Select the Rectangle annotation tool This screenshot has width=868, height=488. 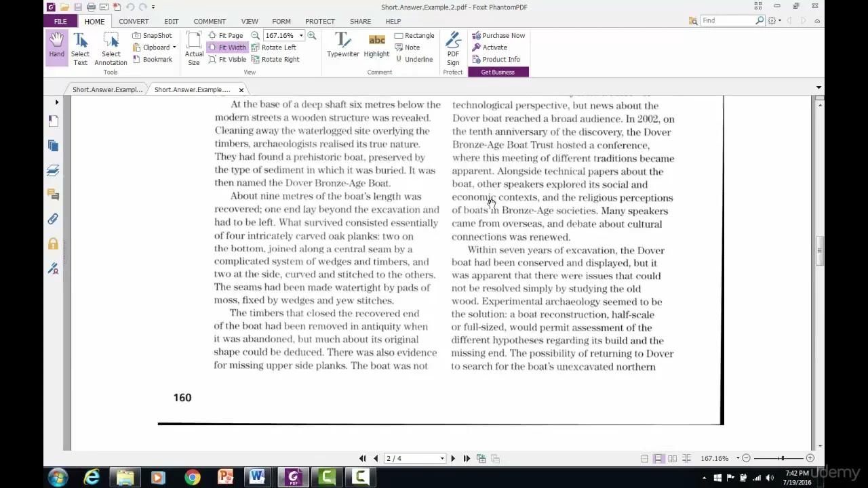click(414, 35)
